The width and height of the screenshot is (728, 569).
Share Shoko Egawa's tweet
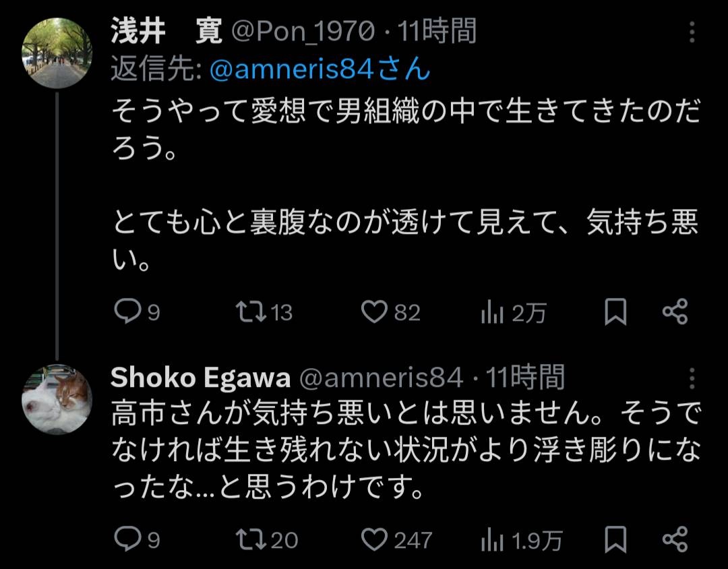(x=675, y=539)
